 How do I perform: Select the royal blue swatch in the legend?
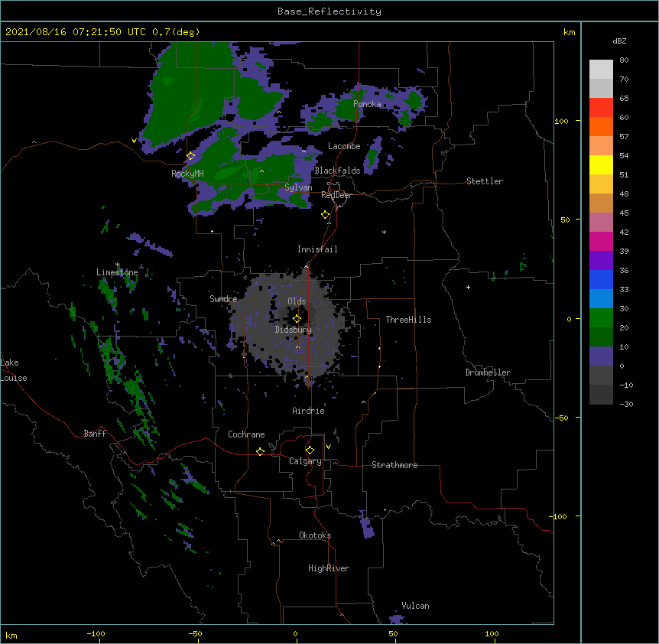[601, 279]
